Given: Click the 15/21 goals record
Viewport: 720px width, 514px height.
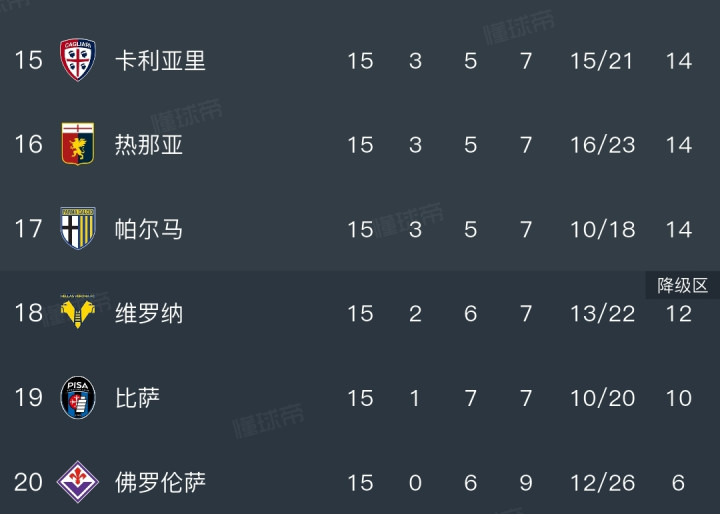Looking at the screenshot, I should [602, 60].
